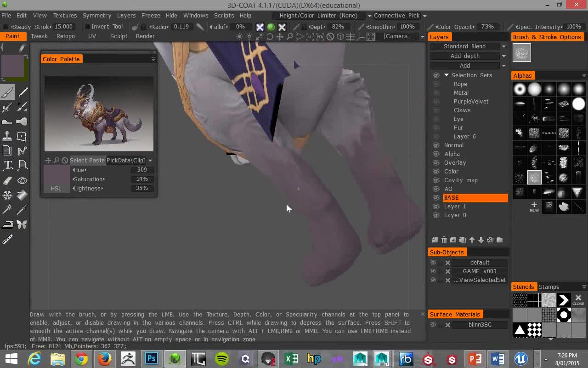Delete layer using trash icon

[x=444, y=240]
